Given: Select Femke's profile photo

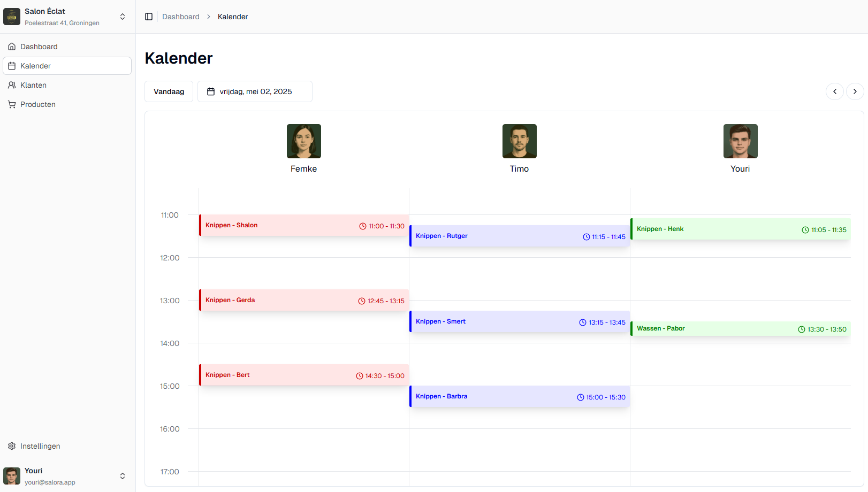Looking at the screenshot, I should pos(303,141).
